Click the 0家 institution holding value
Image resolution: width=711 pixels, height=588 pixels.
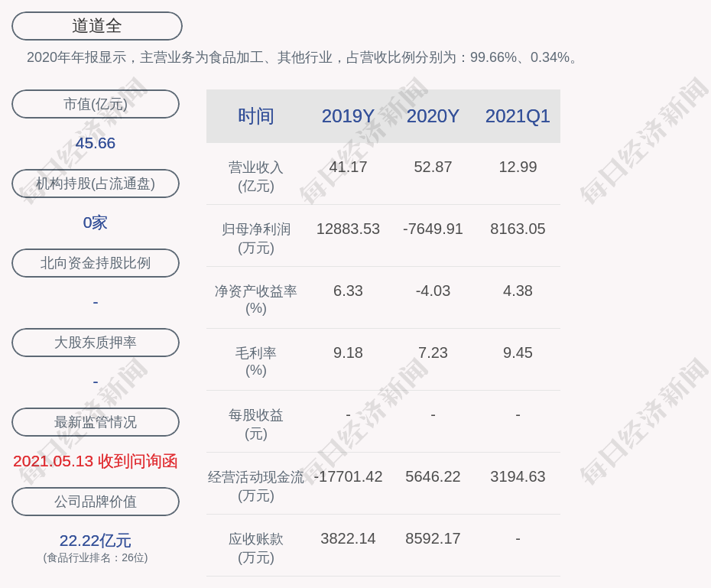96,223
